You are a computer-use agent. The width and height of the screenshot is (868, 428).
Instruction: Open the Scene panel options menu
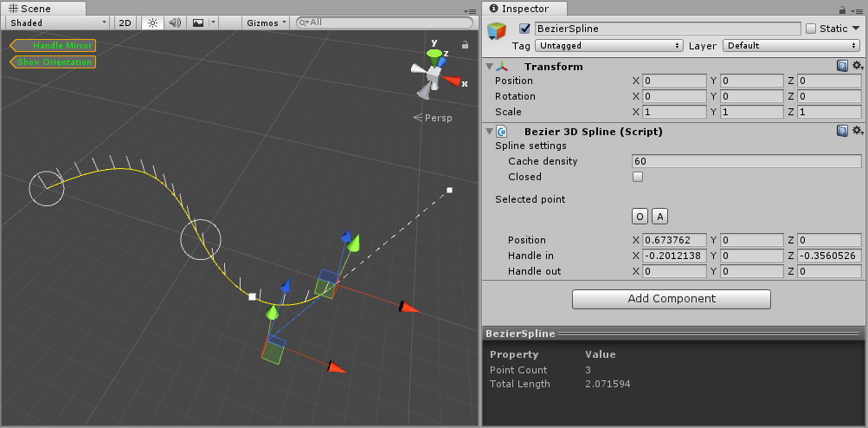(470, 10)
